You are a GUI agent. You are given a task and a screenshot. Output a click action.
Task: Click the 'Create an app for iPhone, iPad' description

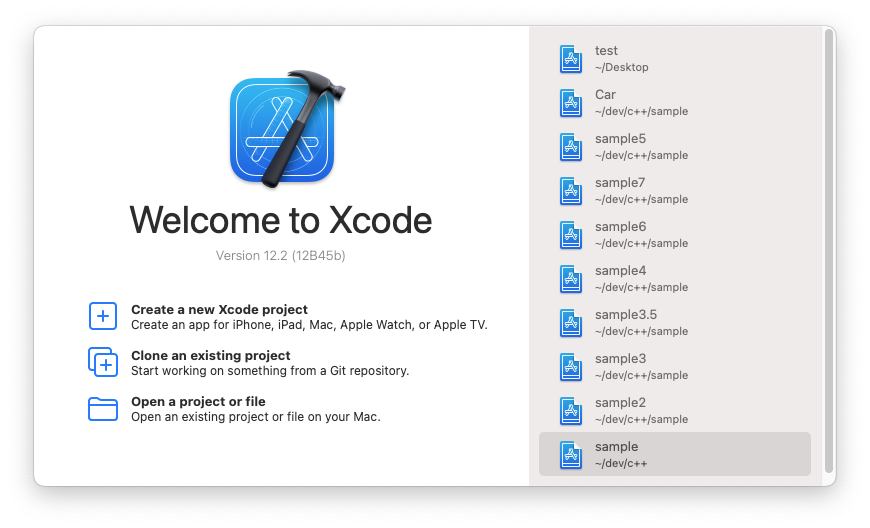tap(309, 325)
